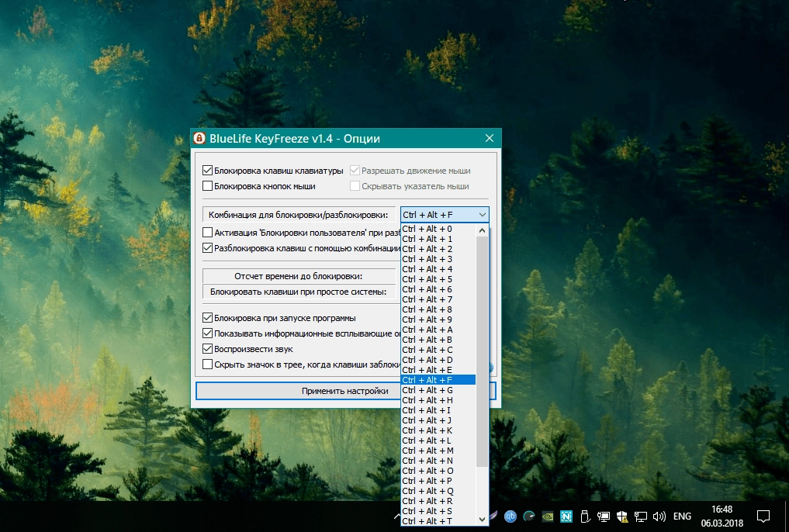The image size is (789, 532).
Task: Click the dropdown list scrollbar thumb
Action: (482, 351)
